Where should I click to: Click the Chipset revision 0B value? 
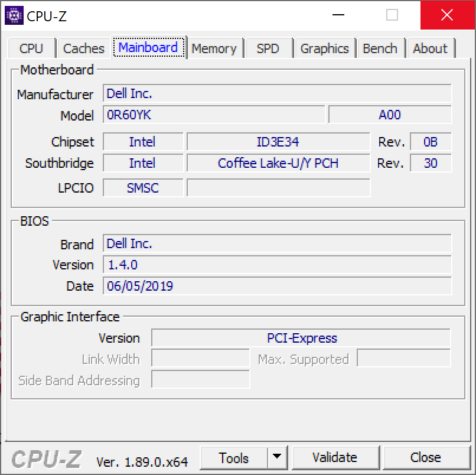click(x=431, y=142)
